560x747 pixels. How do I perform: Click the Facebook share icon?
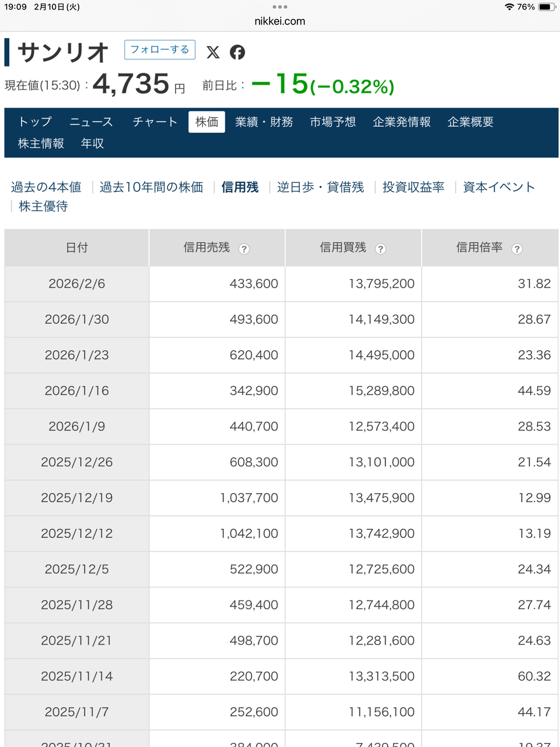click(x=237, y=52)
